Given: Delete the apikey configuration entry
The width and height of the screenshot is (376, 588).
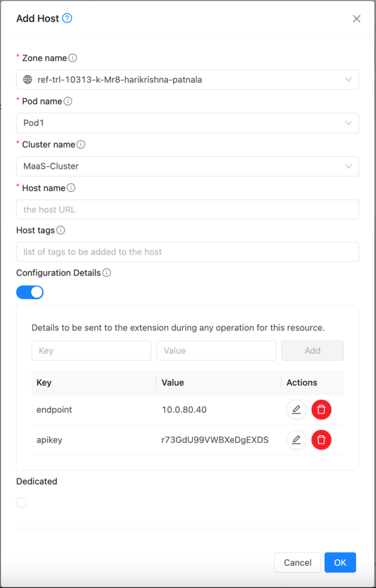Looking at the screenshot, I should click(321, 440).
